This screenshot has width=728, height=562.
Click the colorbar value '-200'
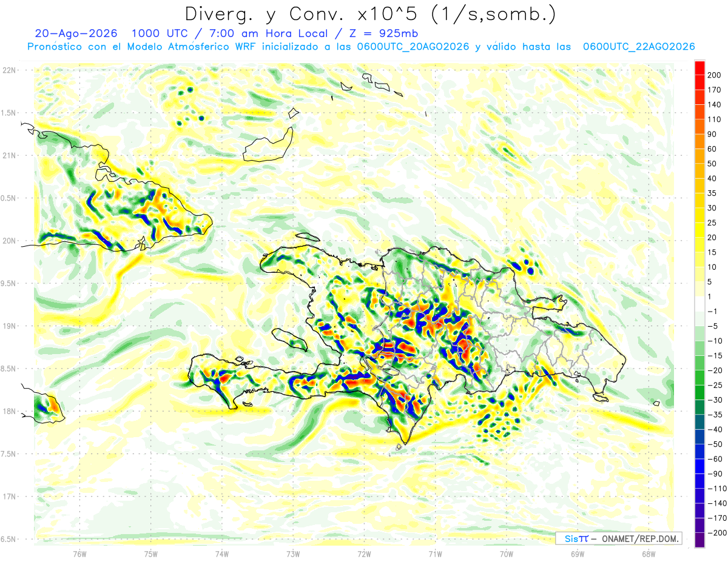pyautogui.click(x=717, y=533)
